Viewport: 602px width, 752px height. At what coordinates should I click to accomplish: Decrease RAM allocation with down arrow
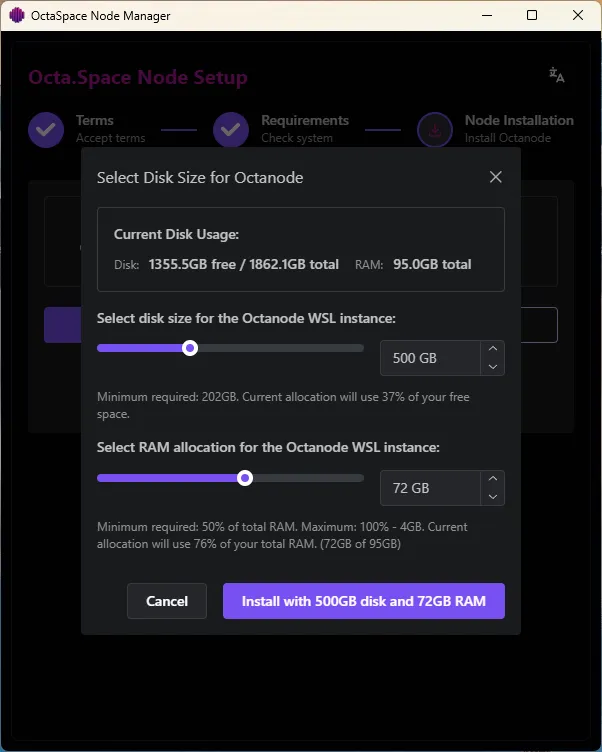coord(493,497)
